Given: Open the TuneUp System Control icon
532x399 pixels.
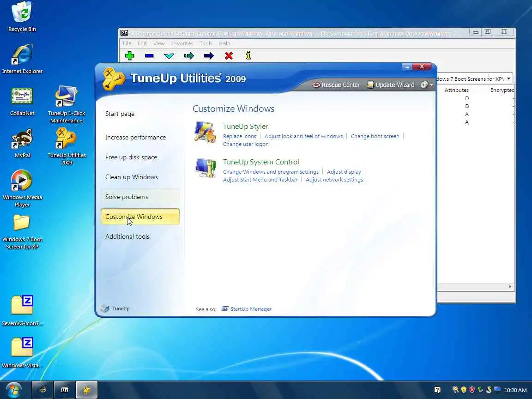Looking at the screenshot, I should coord(205,168).
